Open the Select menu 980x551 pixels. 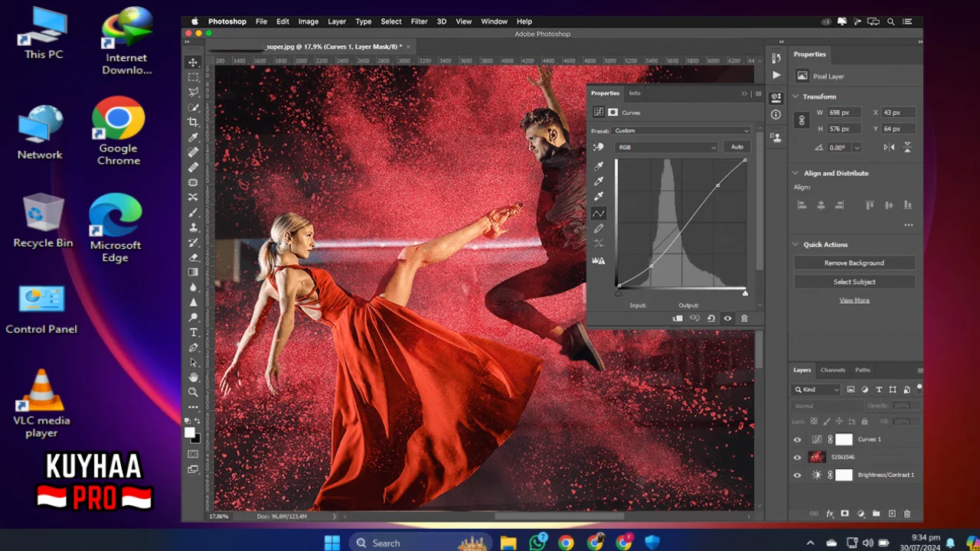click(391, 21)
